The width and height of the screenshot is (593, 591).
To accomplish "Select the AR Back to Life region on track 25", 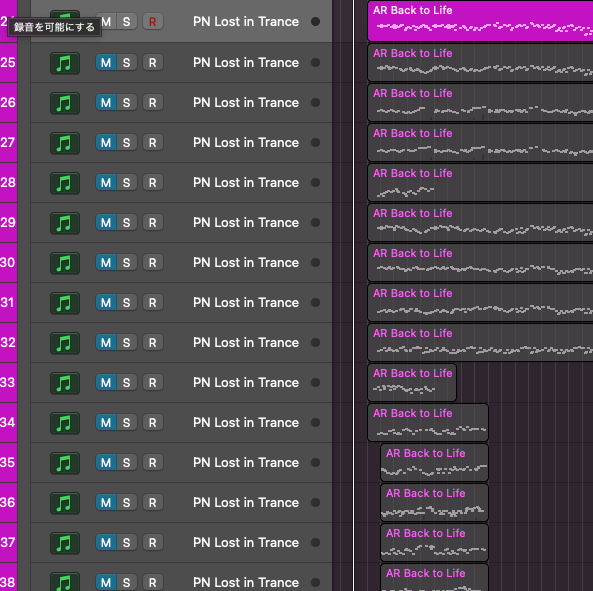I will point(480,62).
